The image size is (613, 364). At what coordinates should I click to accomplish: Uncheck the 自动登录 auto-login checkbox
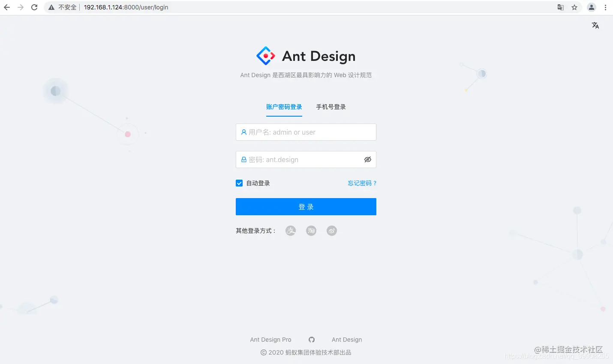(x=239, y=183)
